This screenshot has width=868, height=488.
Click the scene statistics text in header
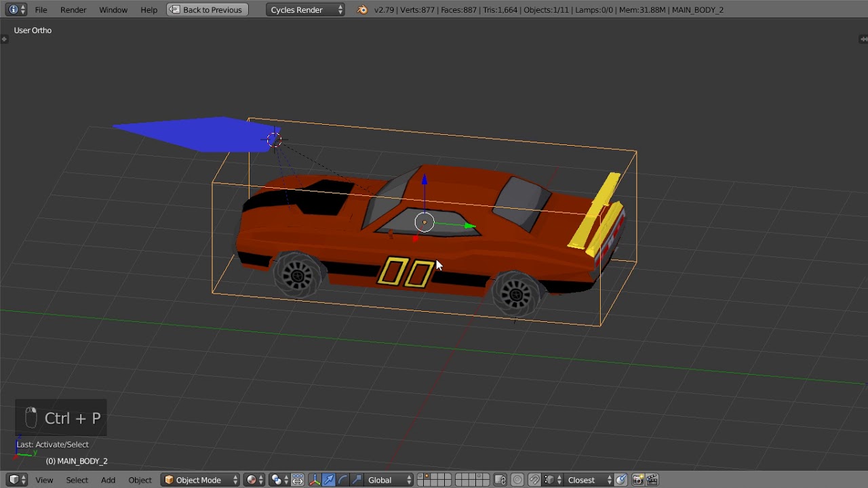549,9
